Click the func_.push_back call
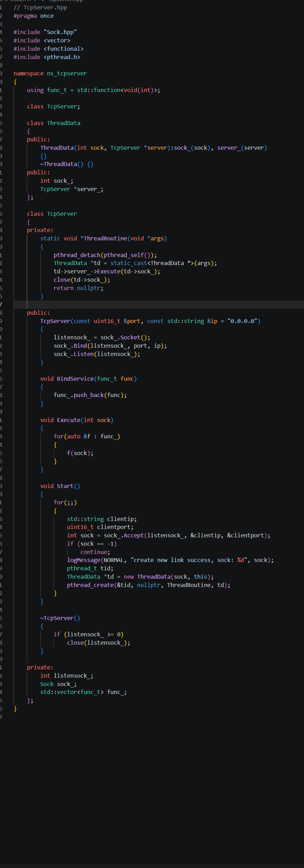The height and width of the screenshot is (868, 304). point(90,395)
